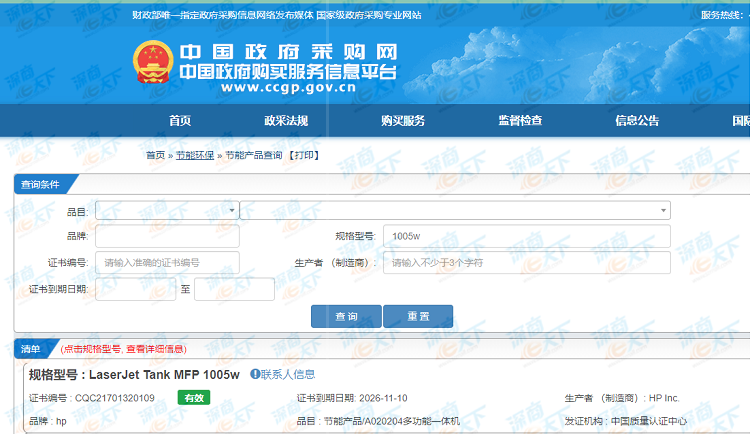Click 节能产品查询 breadcrumb text
The height and width of the screenshot is (434, 750).
pyautogui.click(x=254, y=155)
